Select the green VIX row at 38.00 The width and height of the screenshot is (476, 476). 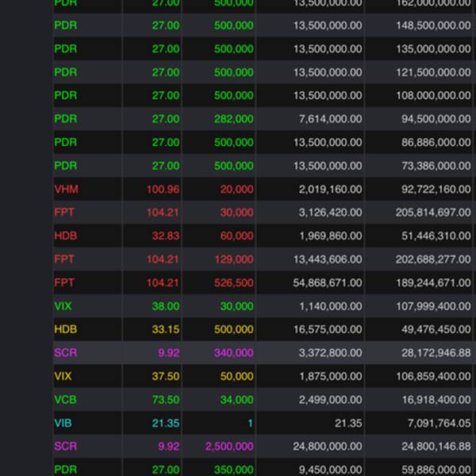pos(263,305)
